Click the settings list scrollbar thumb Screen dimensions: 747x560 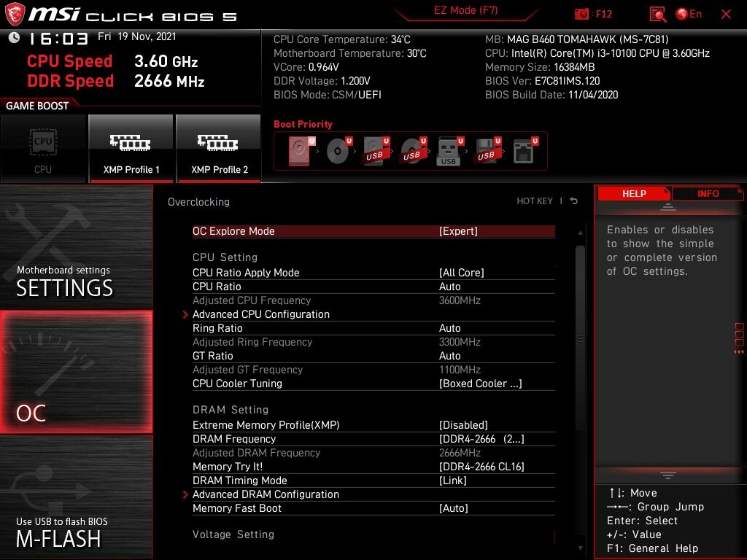pos(580,338)
